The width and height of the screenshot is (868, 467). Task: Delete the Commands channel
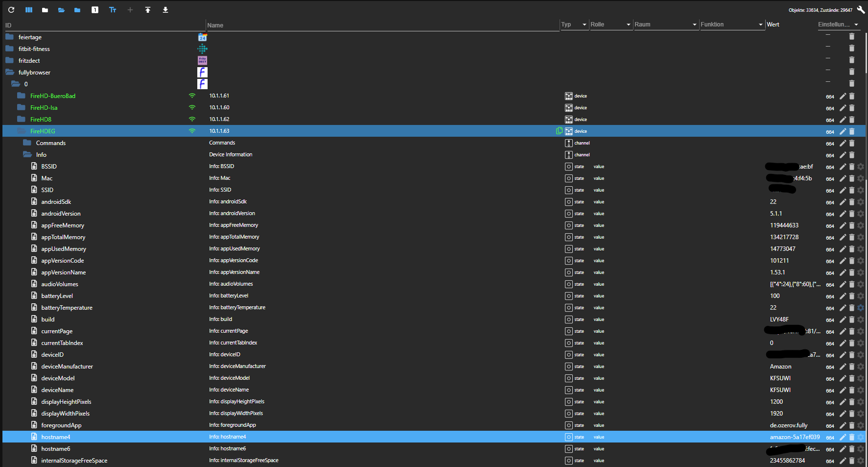coord(851,143)
